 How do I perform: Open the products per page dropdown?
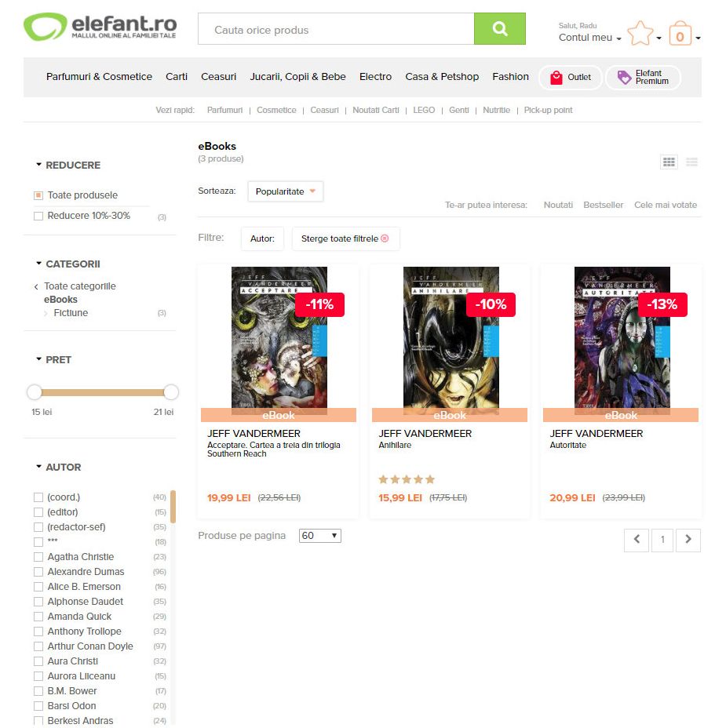click(320, 536)
